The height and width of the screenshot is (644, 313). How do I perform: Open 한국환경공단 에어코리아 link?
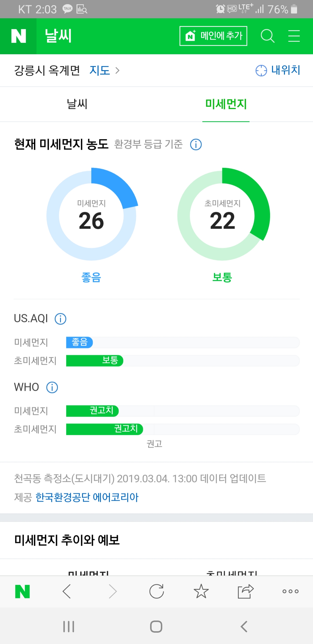click(x=87, y=497)
